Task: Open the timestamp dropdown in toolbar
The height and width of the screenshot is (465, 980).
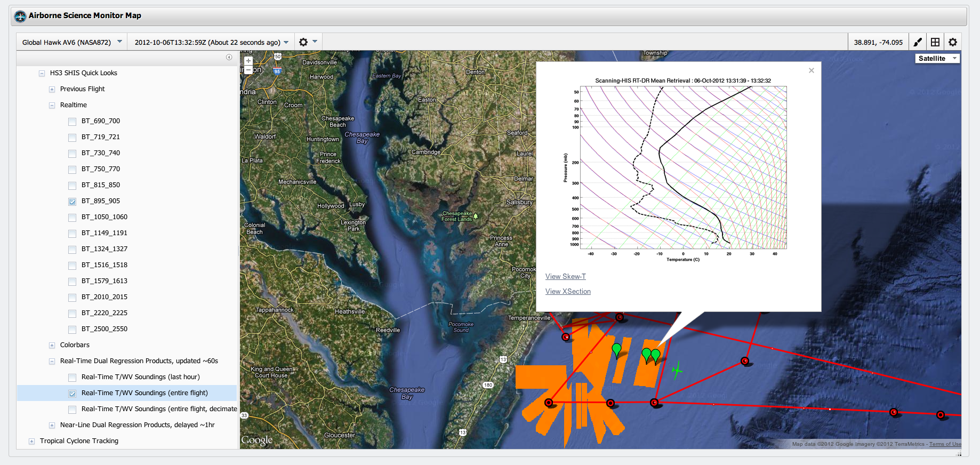Action: point(211,42)
